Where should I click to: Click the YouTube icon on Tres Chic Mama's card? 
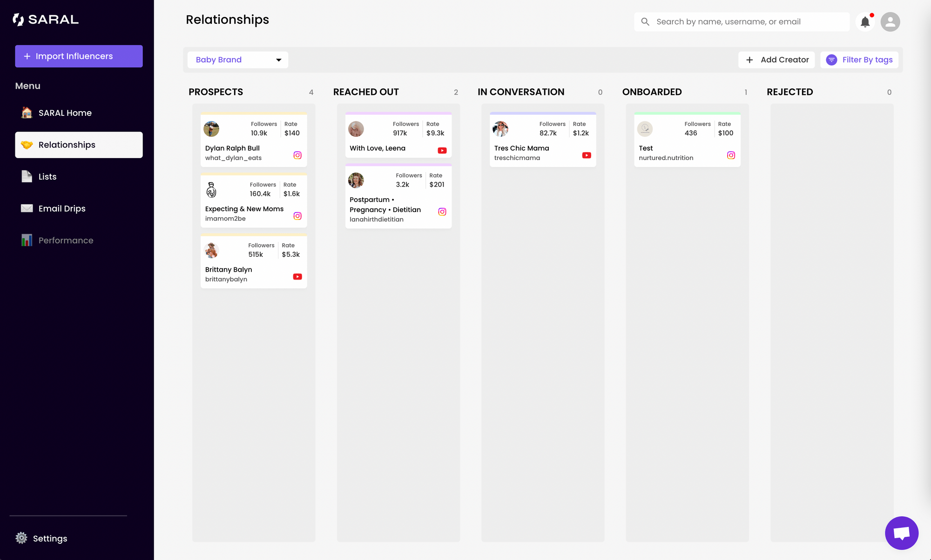click(x=587, y=155)
